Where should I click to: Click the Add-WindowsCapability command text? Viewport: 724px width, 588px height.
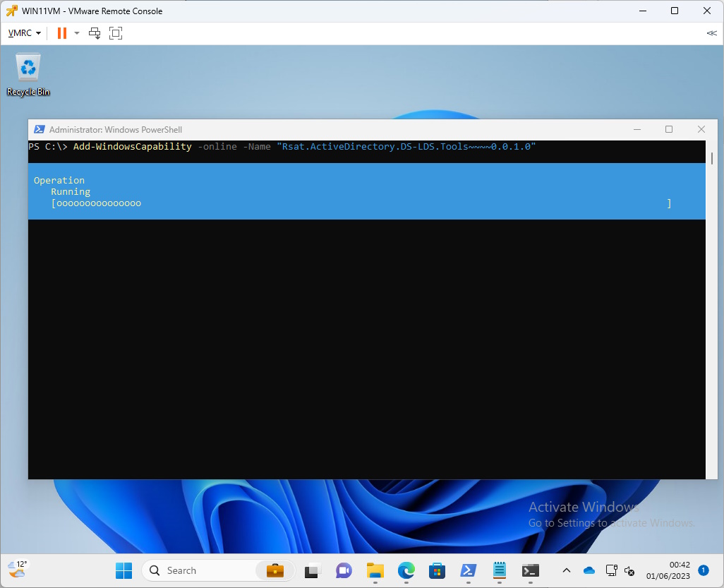click(132, 146)
